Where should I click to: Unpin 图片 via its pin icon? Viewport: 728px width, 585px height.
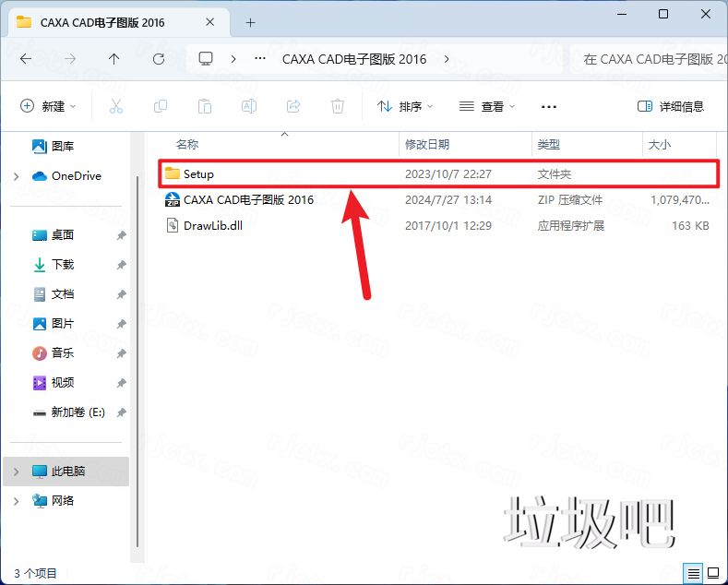(121, 324)
